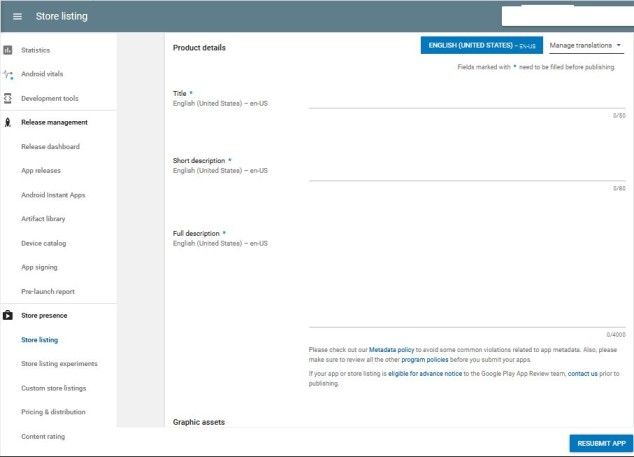Open Device catalog
The height and width of the screenshot is (457, 634).
coord(44,243)
